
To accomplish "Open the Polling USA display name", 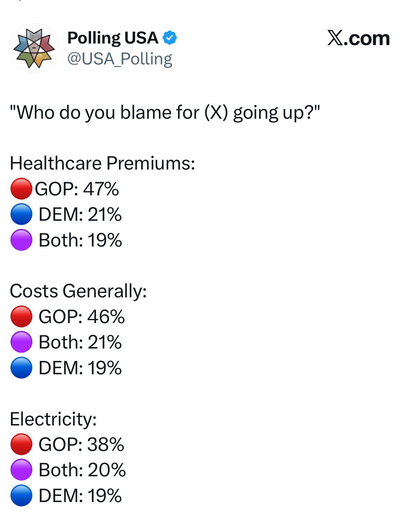I will click(x=113, y=38).
